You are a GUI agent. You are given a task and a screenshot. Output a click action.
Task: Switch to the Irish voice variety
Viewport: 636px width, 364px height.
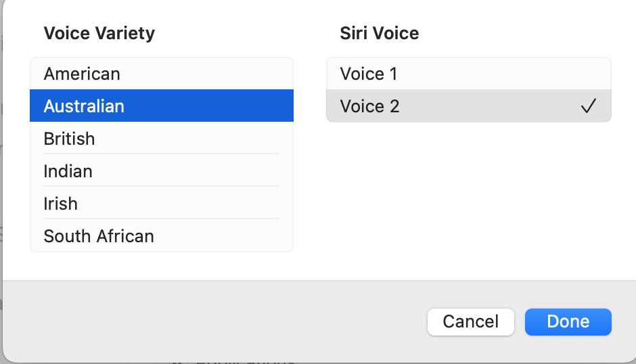coord(60,204)
